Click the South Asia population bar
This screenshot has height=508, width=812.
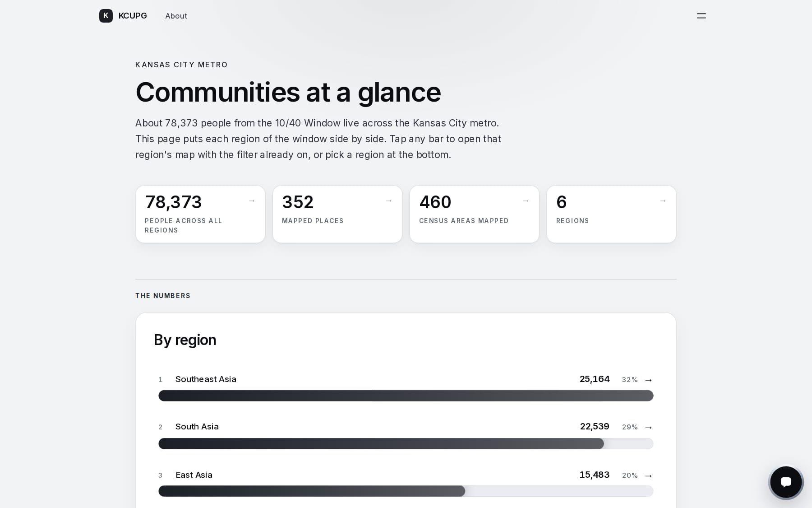pos(406,443)
